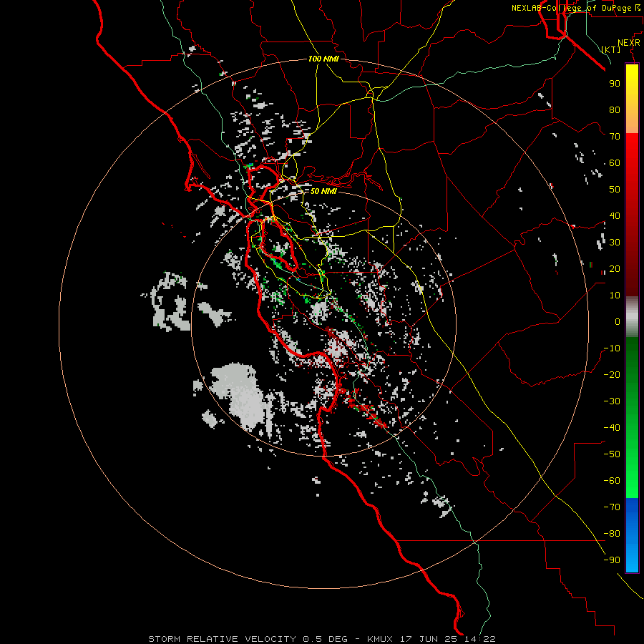Click the "60" value on the velocity scale

[x=615, y=162]
